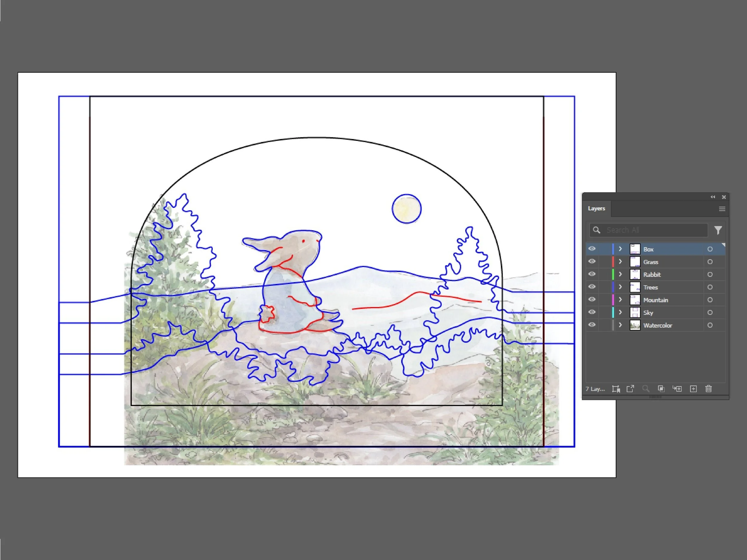The width and height of the screenshot is (747, 560).
Task: Open the Layers panel hamburger menu
Action: [722, 209]
